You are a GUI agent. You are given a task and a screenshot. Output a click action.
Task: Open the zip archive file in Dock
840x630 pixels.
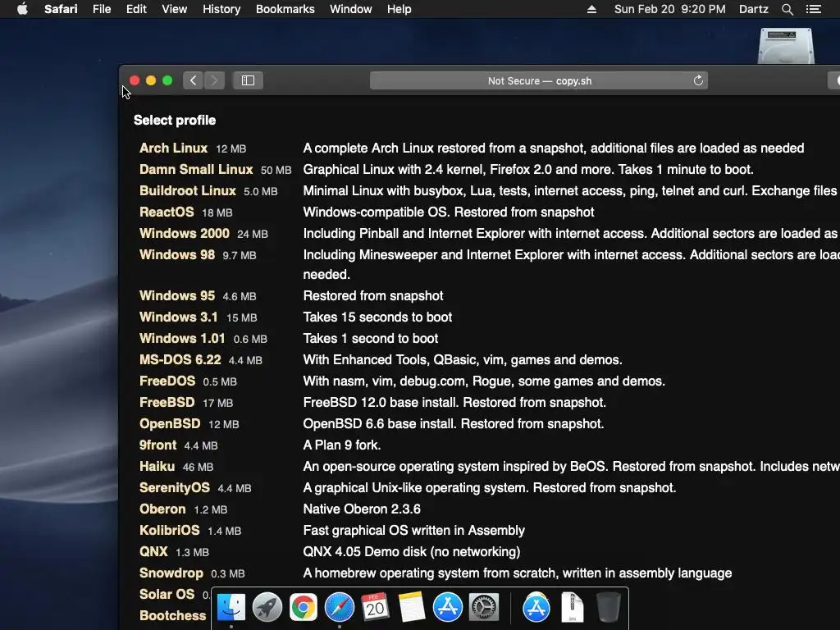(572, 608)
